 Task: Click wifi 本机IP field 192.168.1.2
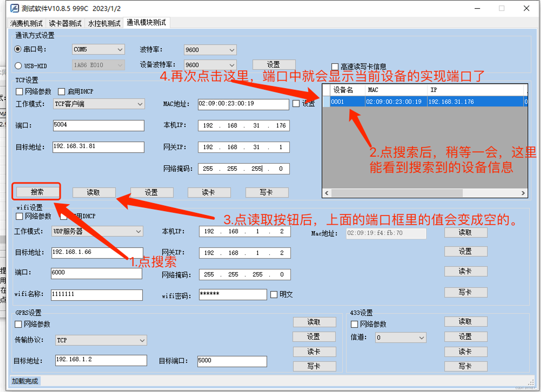click(245, 232)
